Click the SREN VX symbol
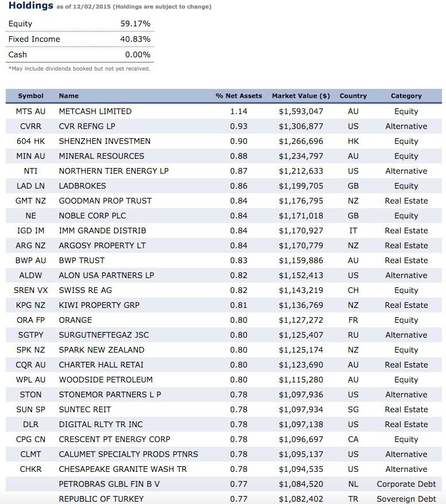446x504 pixels. point(30,290)
